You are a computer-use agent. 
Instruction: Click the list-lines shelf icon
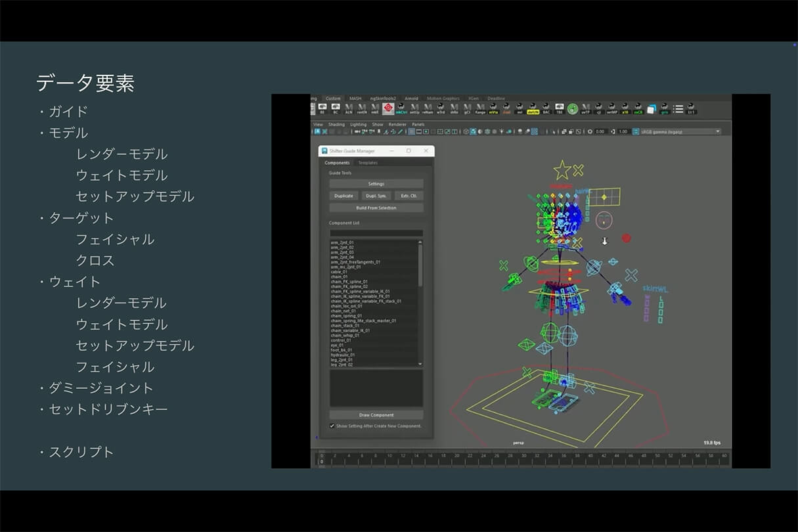678,108
